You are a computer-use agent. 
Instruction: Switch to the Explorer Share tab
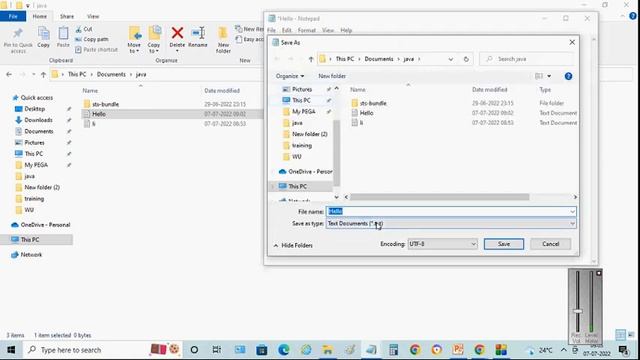67,16
